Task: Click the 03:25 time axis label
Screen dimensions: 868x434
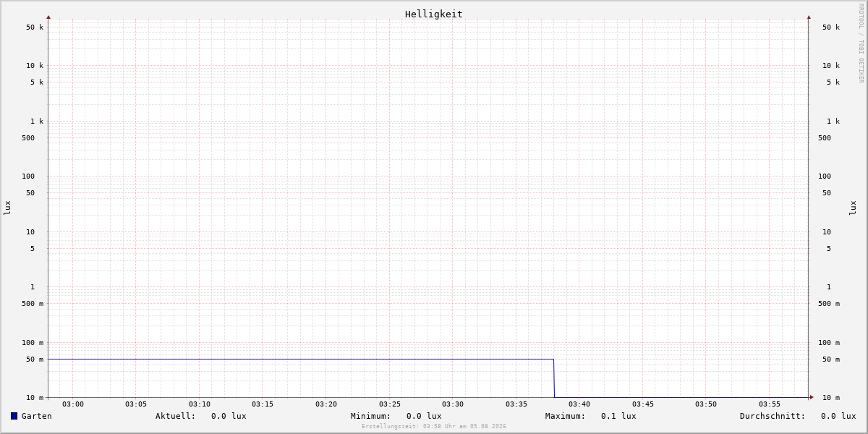Action: 390,404
